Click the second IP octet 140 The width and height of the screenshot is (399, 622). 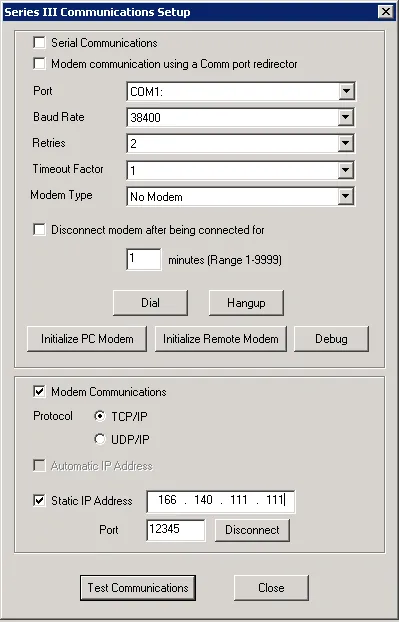point(203,500)
